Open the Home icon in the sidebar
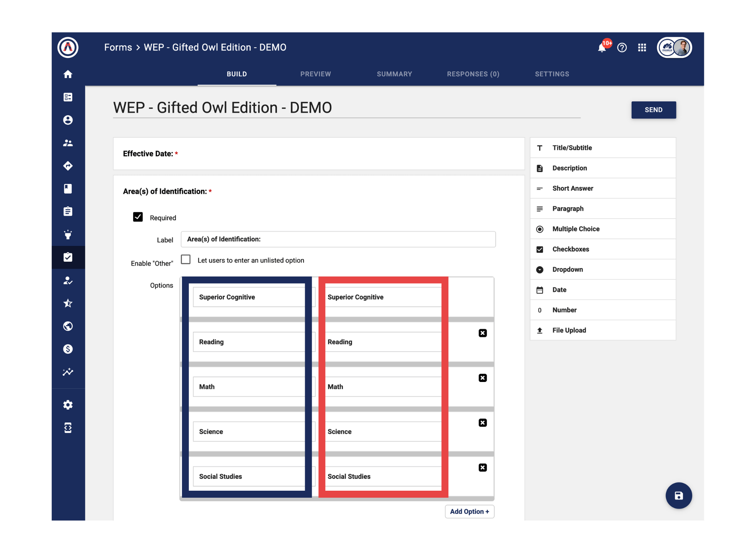 68,74
